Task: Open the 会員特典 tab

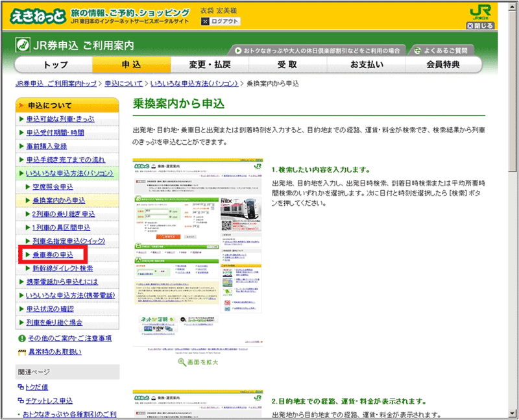Action: pyautogui.click(x=443, y=65)
